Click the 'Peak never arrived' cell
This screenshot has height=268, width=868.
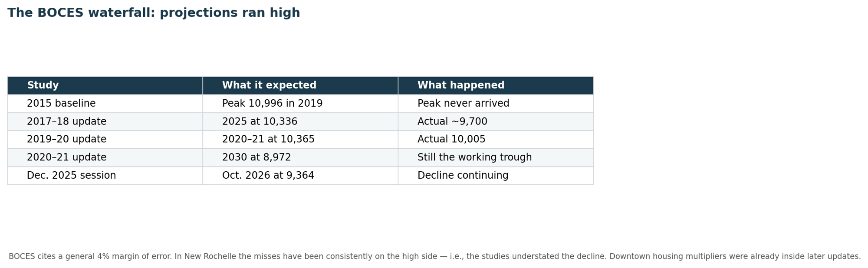tap(496, 104)
